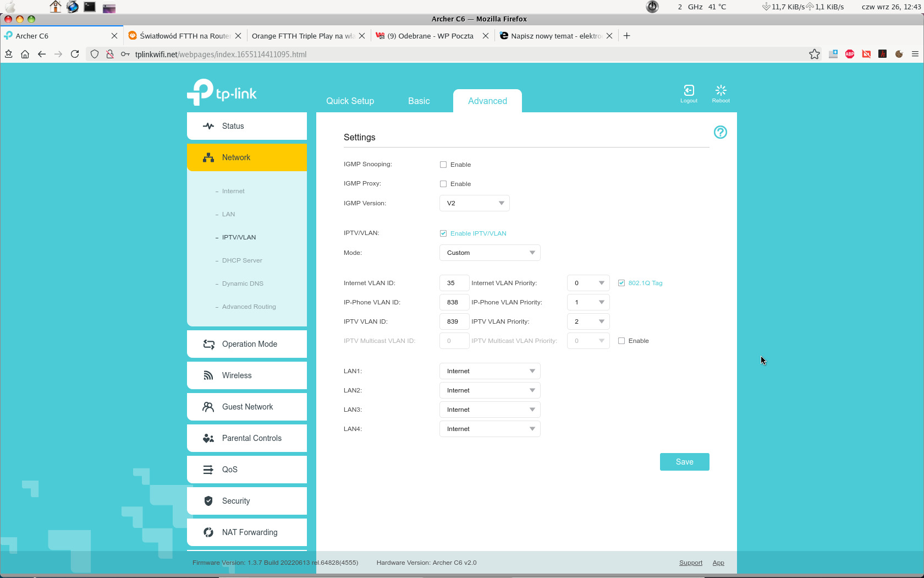Click the red crossed-out extension icon
The image size is (924, 578).
866,54
